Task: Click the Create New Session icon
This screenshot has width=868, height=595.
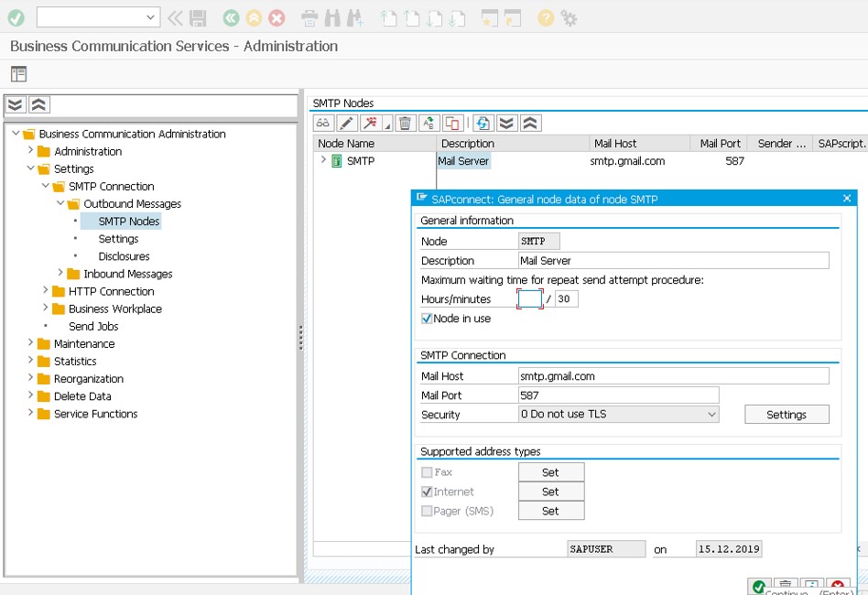Action: (489, 18)
